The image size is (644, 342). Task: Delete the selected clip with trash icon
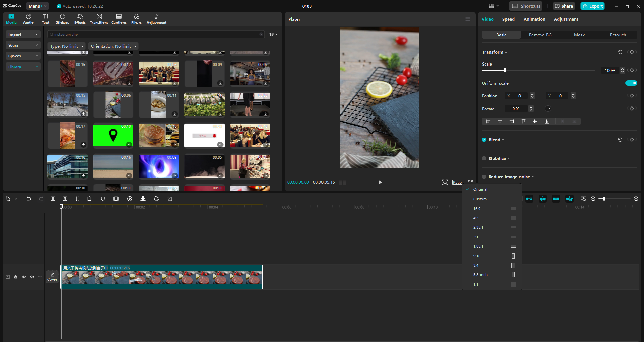click(x=89, y=199)
